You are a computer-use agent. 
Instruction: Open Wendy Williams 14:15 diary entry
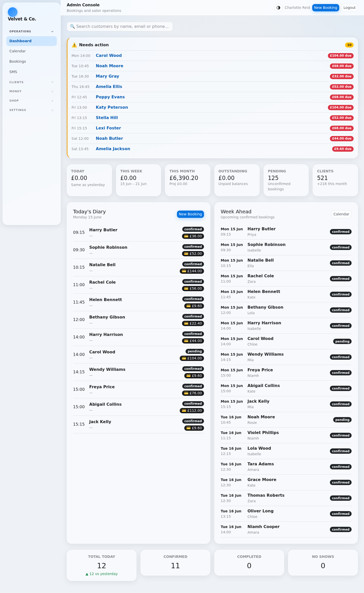tap(139, 372)
